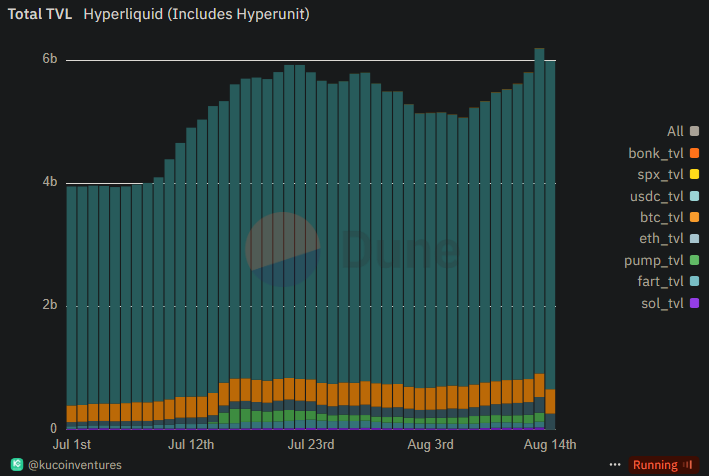This screenshot has height=476, width=709.
Task: Toggle btc_tvl series in legend
Action: (x=670, y=217)
